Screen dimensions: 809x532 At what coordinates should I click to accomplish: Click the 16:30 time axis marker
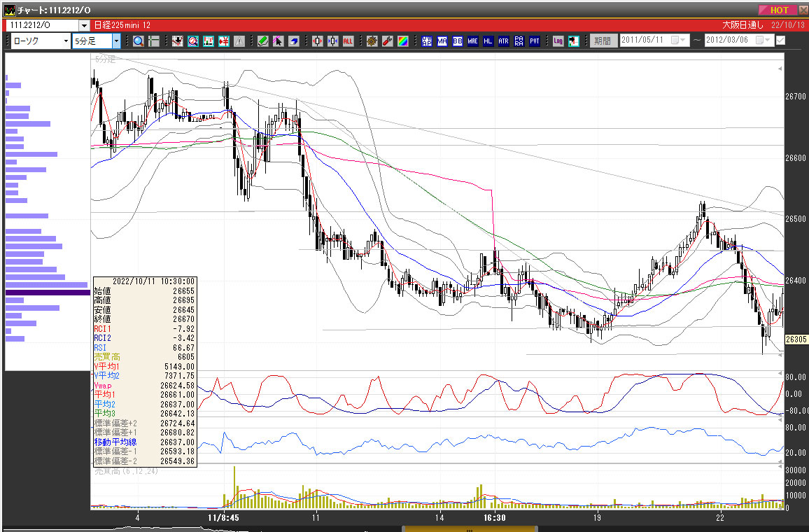[494, 517]
